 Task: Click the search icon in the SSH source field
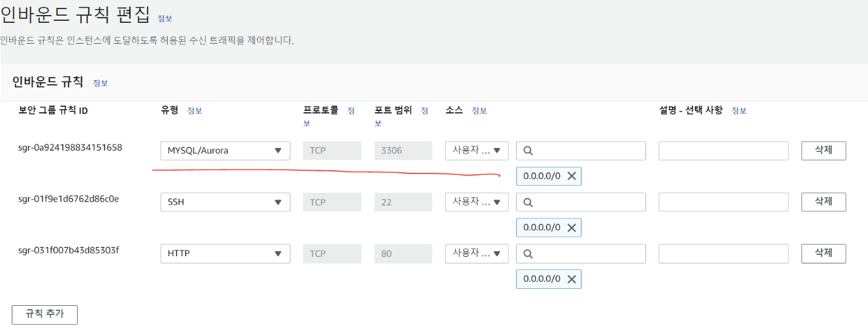point(528,202)
